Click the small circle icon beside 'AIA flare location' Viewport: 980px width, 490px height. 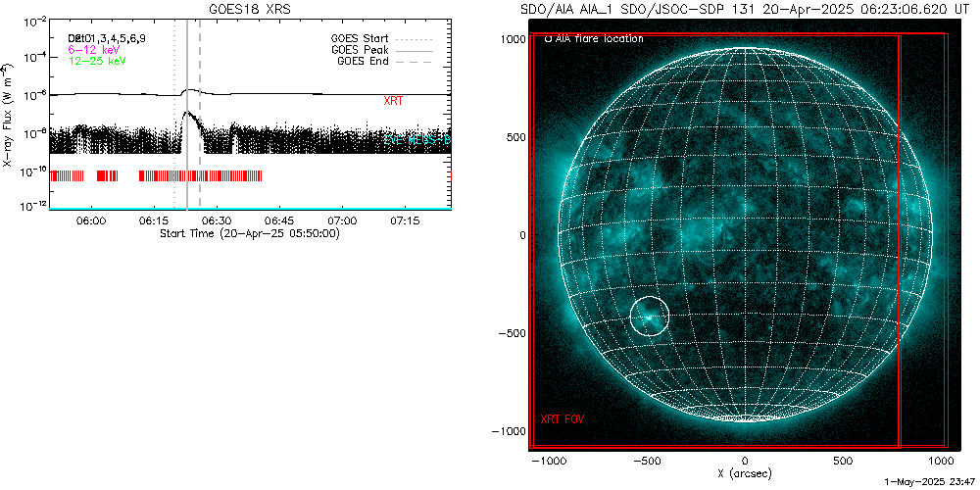[548, 39]
